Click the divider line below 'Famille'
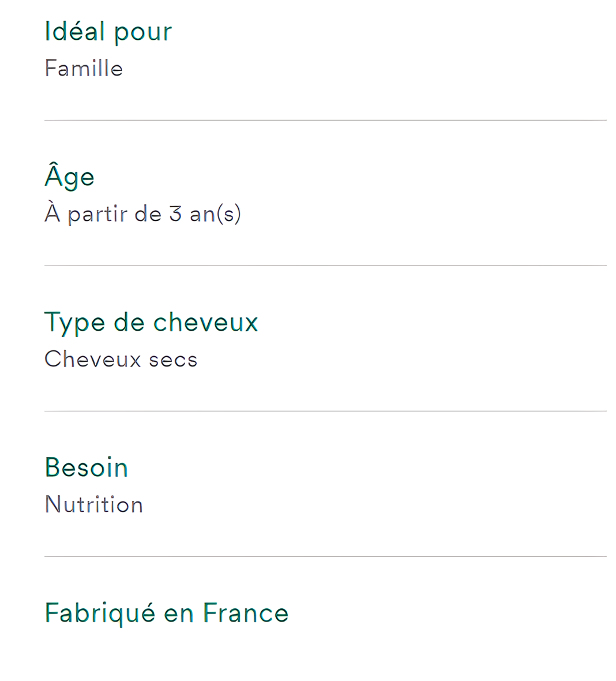The height and width of the screenshot is (681, 616). (325, 120)
